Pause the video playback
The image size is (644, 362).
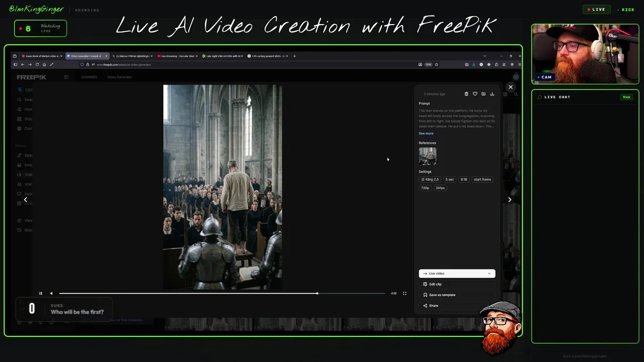coord(41,293)
